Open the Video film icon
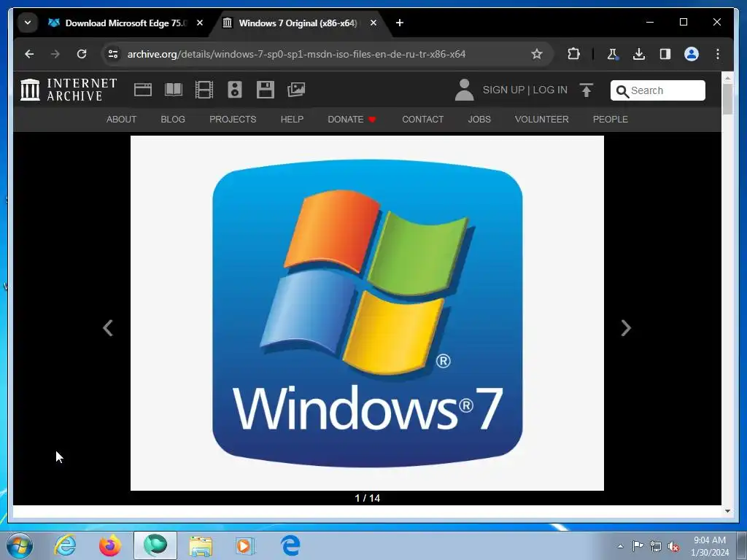This screenshot has width=747, height=560. 204,90
